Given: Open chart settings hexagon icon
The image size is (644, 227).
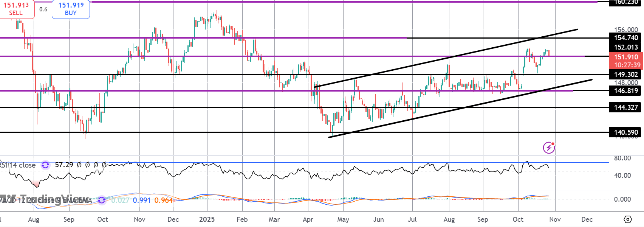Looking at the screenshot, I should tap(627, 219).
